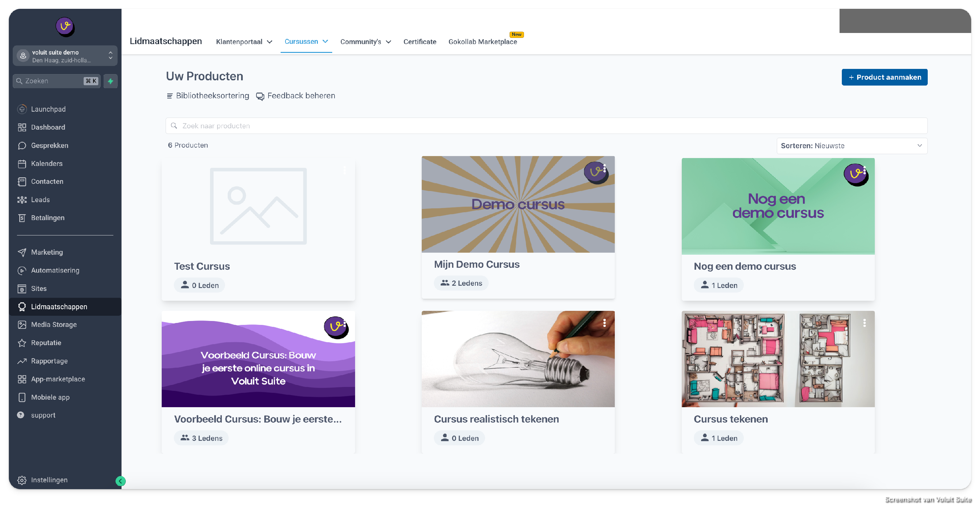Viewport: 980px width, 512px height.
Task: Click the 1 Leden badge on Cursus tekenen
Action: 719,438
